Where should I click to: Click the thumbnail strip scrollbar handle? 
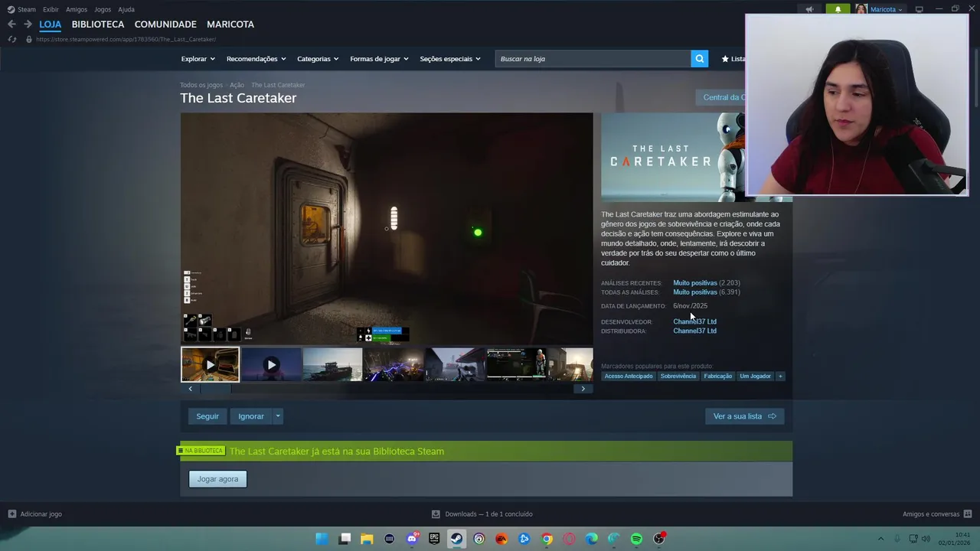[x=215, y=389]
